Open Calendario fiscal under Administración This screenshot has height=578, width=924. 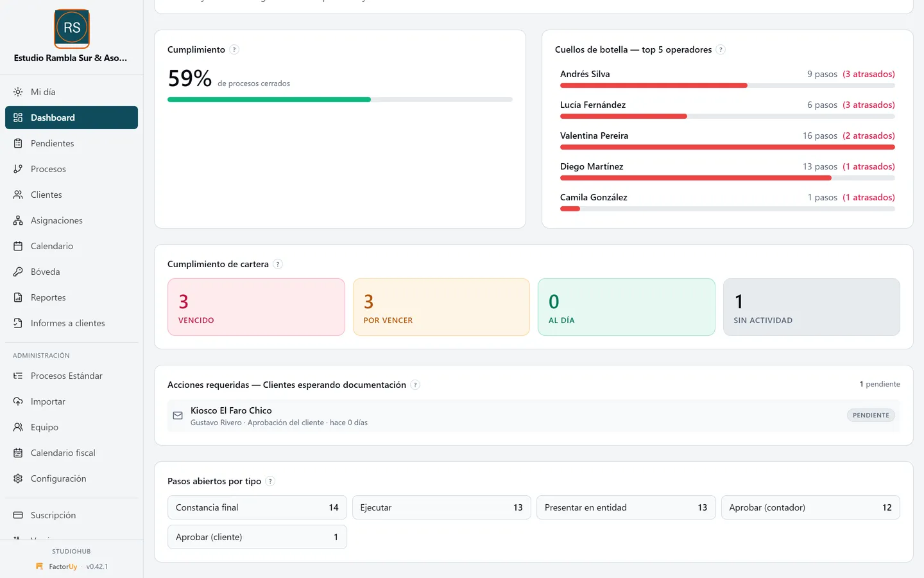[71, 453]
